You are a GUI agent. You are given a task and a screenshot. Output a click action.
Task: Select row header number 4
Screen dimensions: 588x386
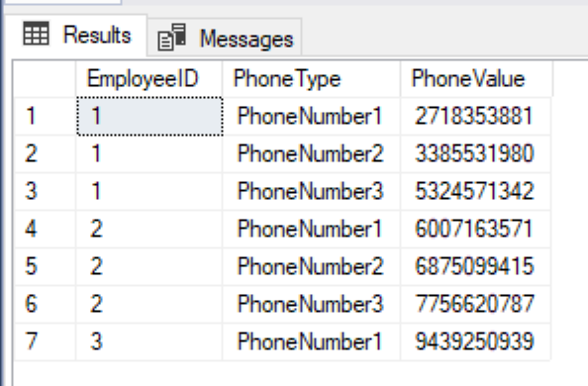point(45,229)
